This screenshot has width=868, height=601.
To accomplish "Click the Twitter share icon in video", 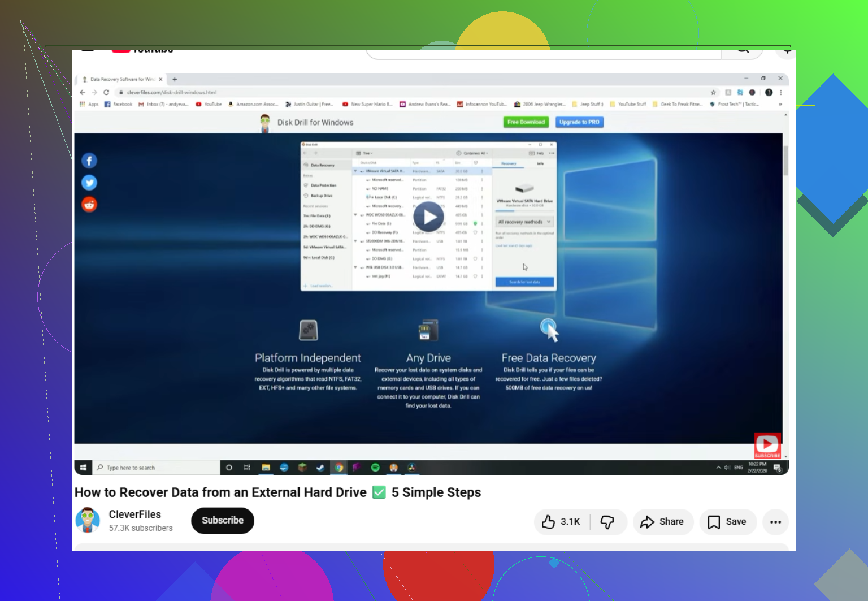I will (89, 183).
